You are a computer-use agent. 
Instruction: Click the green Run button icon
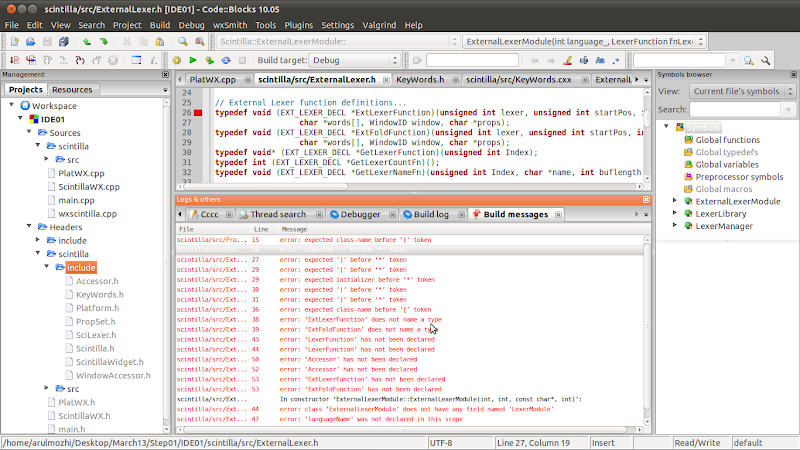tap(192, 60)
